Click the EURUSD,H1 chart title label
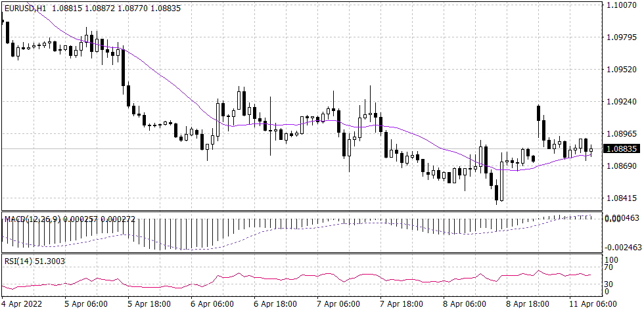Image resolution: width=644 pixels, height=312 pixels. (25, 7)
